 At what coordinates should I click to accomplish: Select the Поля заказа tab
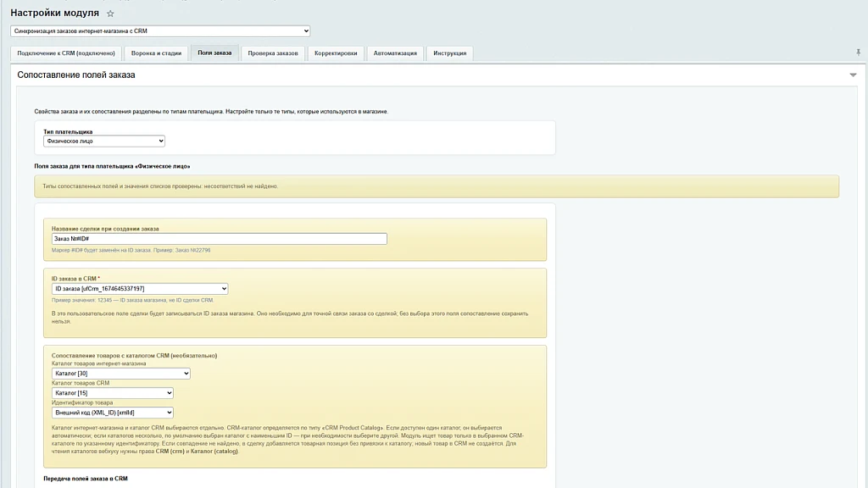coord(214,53)
